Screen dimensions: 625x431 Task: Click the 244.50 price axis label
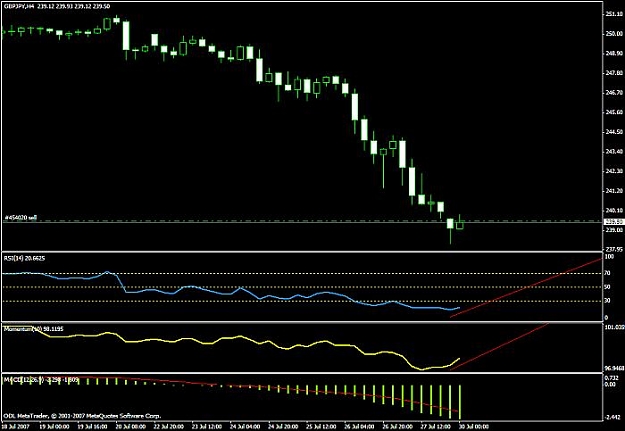[614, 132]
